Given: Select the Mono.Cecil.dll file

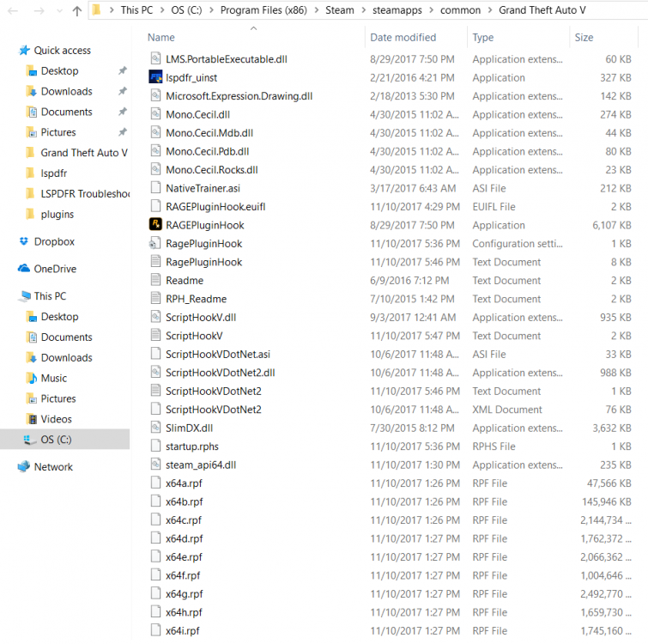Looking at the screenshot, I should 197,114.
